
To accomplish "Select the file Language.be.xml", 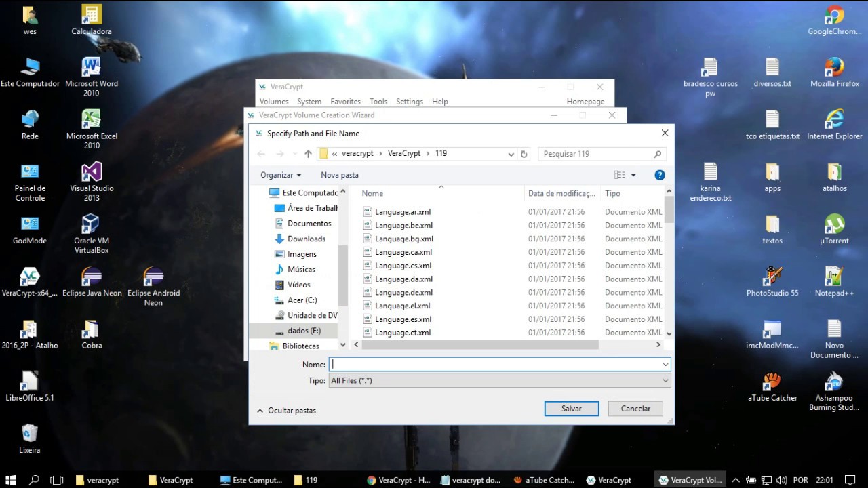I will point(403,226).
